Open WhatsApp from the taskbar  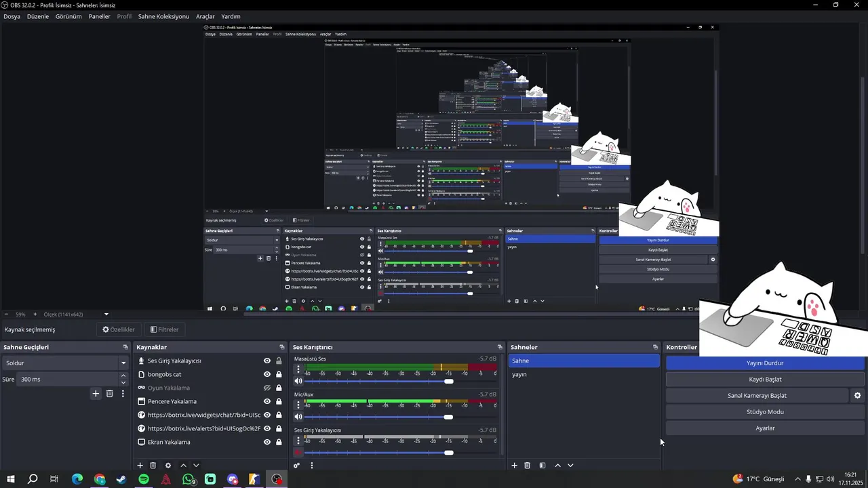[x=189, y=479]
